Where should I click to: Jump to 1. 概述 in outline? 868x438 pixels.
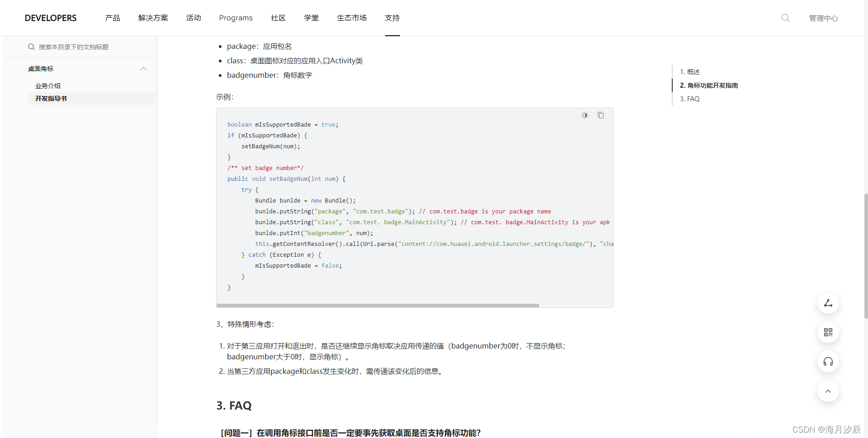pyautogui.click(x=690, y=72)
